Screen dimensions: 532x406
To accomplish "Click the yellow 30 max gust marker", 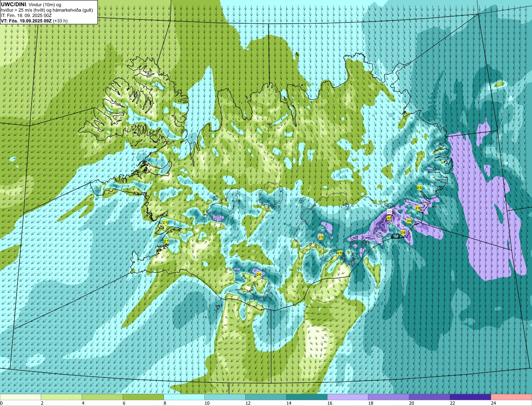I will click(409, 221).
